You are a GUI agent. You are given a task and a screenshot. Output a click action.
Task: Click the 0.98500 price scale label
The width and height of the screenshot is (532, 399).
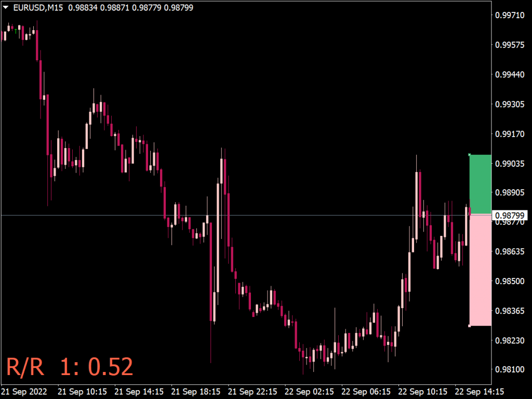pyautogui.click(x=510, y=281)
